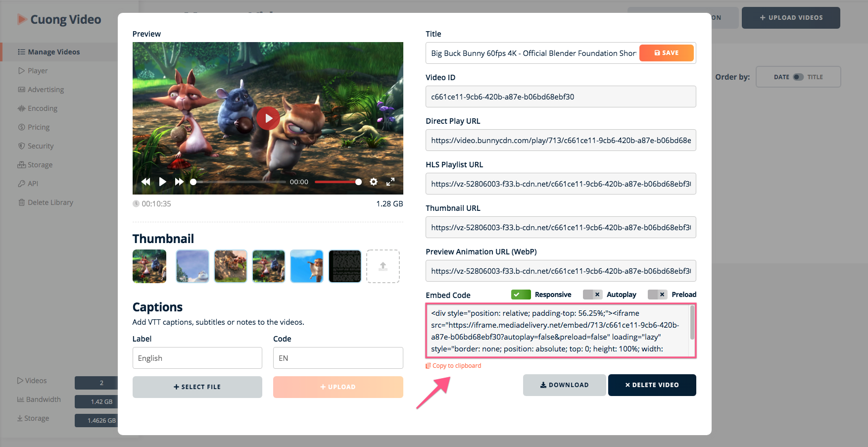Open player settings gear icon

point(374,182)
